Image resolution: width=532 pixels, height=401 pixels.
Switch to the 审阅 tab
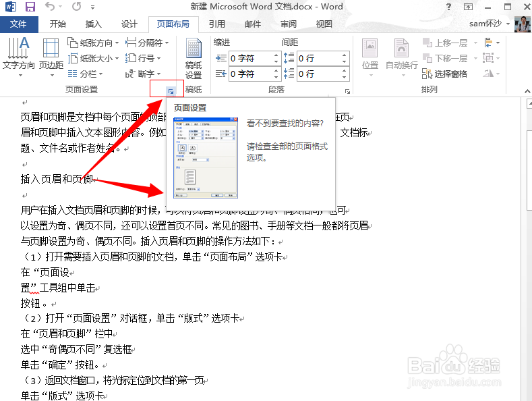click(289, 24)
